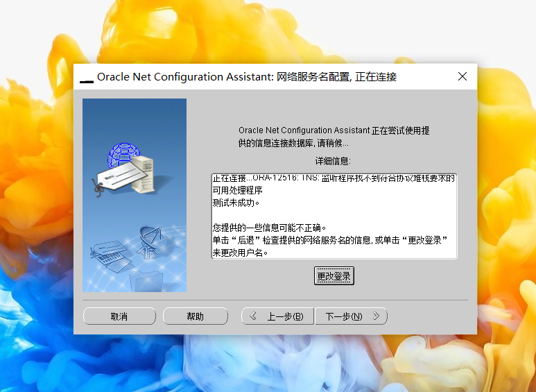Viewport: 536px width, 392px height.
Task: Click the 详细信息: label
Action: click(x=333, y=161)
